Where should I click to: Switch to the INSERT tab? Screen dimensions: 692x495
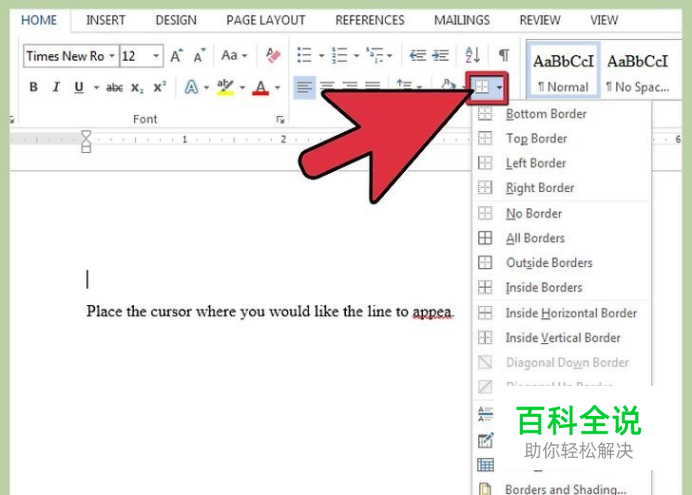click(x=105, y=20)
